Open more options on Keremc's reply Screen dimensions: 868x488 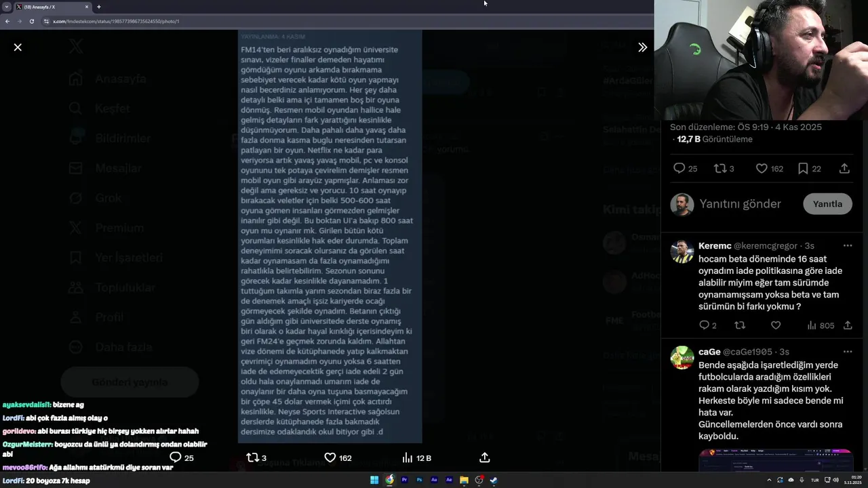[848, 245]
